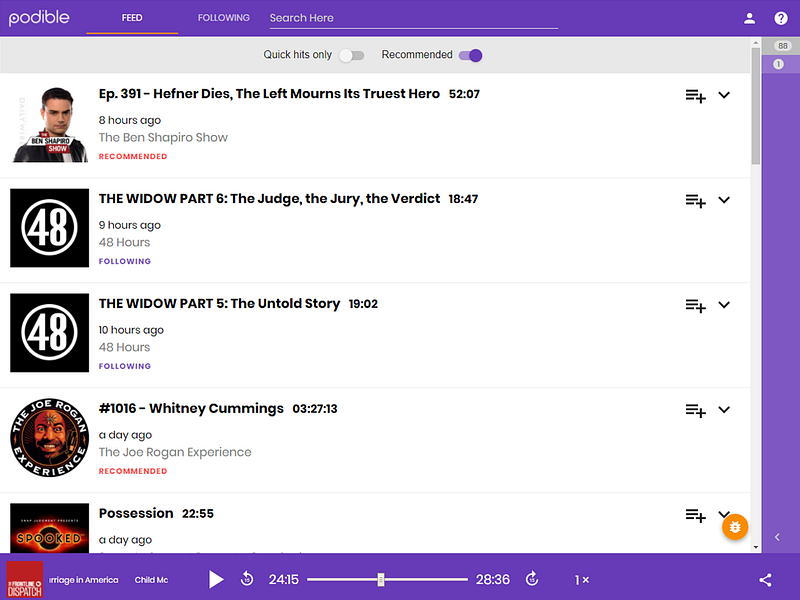This screenshot has width=800, height=600.
Task: Click the 8 hours ago timestamp
Action: (130, 120)
